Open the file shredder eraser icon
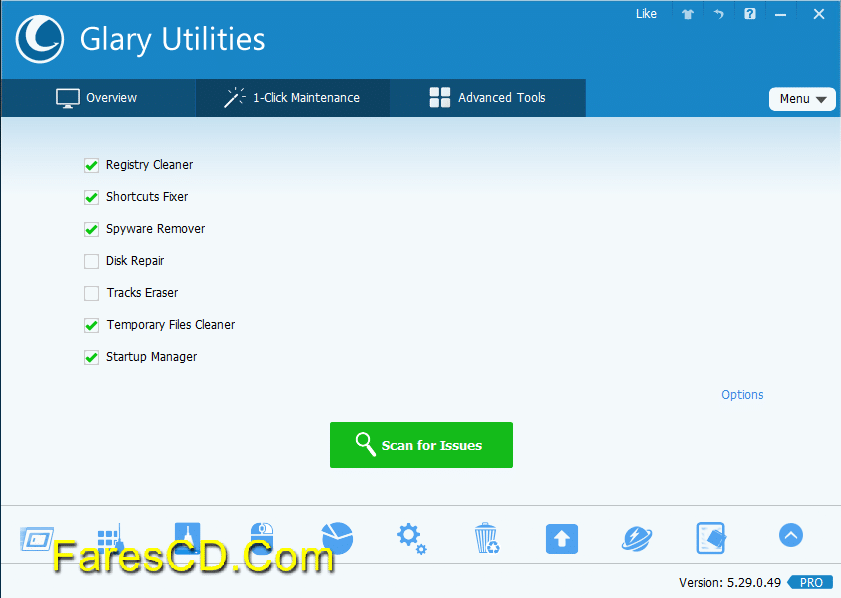This screenshot has width=841, height=598. pos(711,538)
